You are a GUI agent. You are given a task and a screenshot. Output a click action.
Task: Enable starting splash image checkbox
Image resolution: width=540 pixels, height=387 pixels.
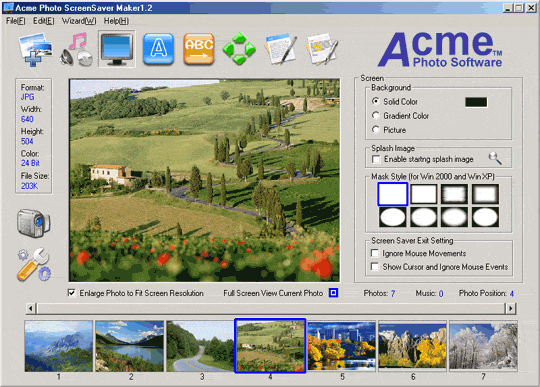[x=376, y=159]
